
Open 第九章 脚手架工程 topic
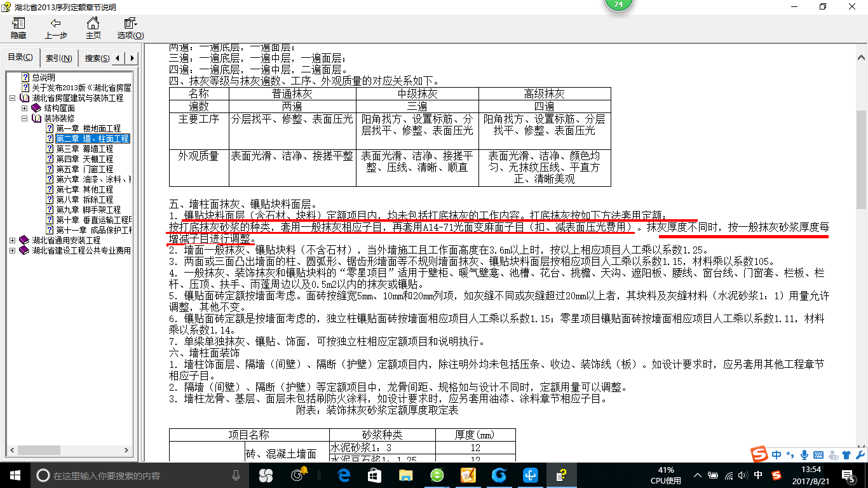tap(88, 210)
